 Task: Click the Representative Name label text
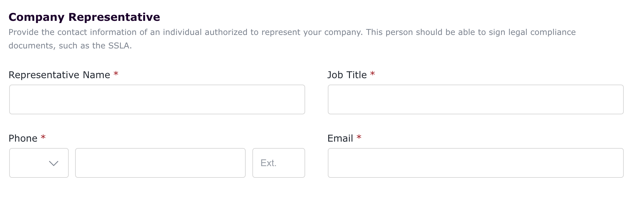pyautogui.click(x=59, y=75)
